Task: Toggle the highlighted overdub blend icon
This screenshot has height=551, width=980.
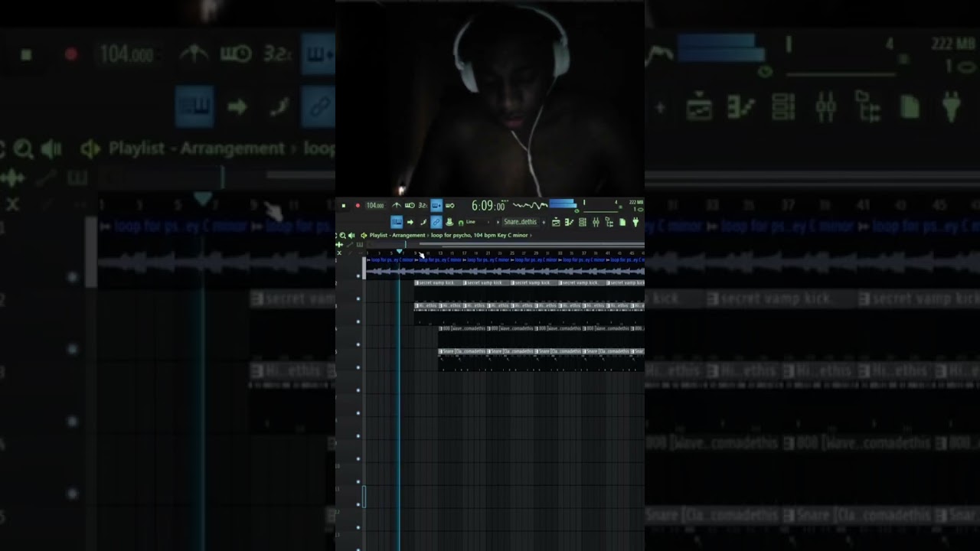Action: pyautogui.click(x=436, y=205)
